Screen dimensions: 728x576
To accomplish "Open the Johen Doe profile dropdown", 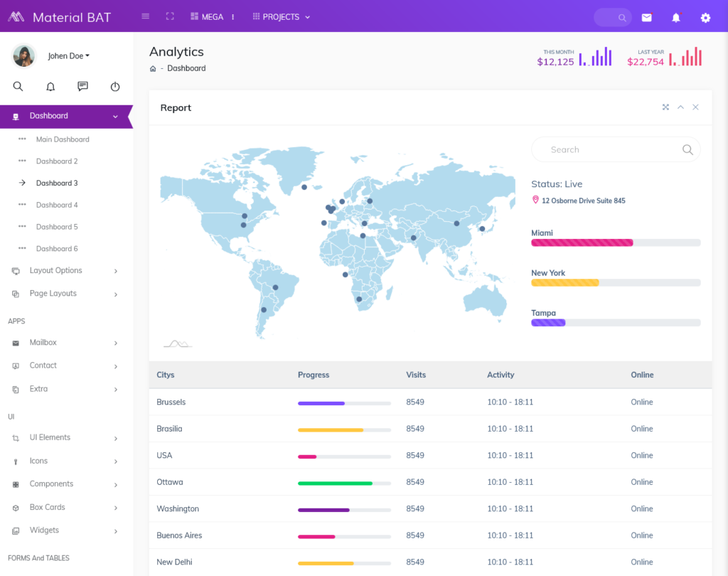I will pos(66,55).
